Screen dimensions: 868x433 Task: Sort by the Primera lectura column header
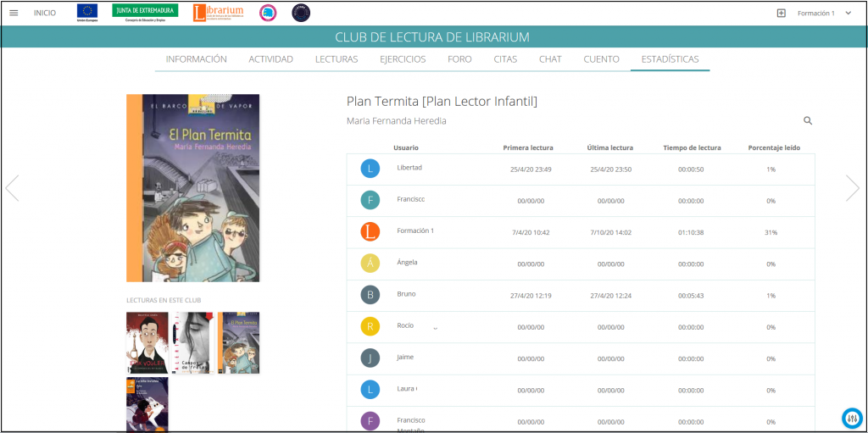click(528, 147)
